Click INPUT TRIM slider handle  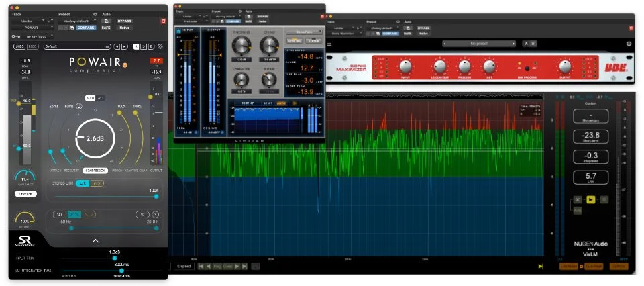click(x=115, y=258)
